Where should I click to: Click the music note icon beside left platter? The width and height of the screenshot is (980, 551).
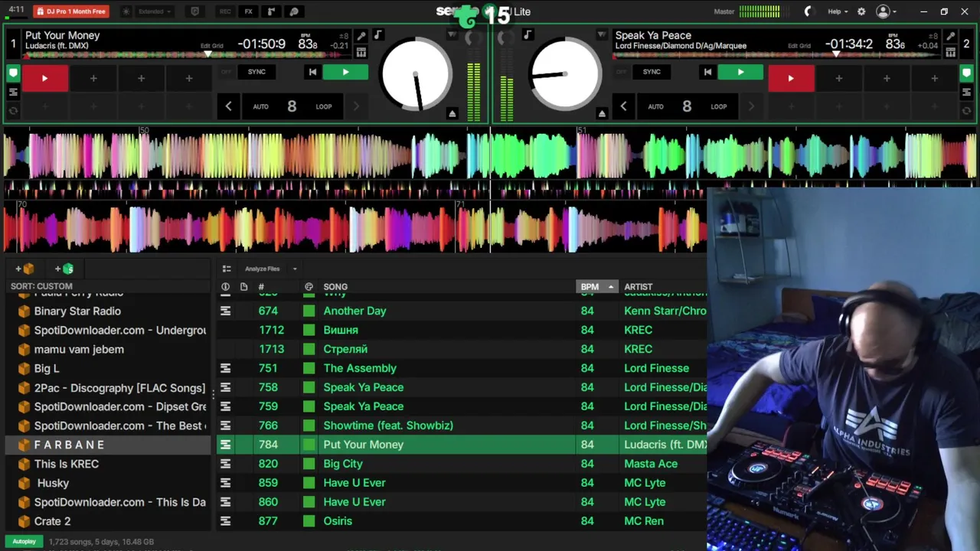click(x=377, y=34)
